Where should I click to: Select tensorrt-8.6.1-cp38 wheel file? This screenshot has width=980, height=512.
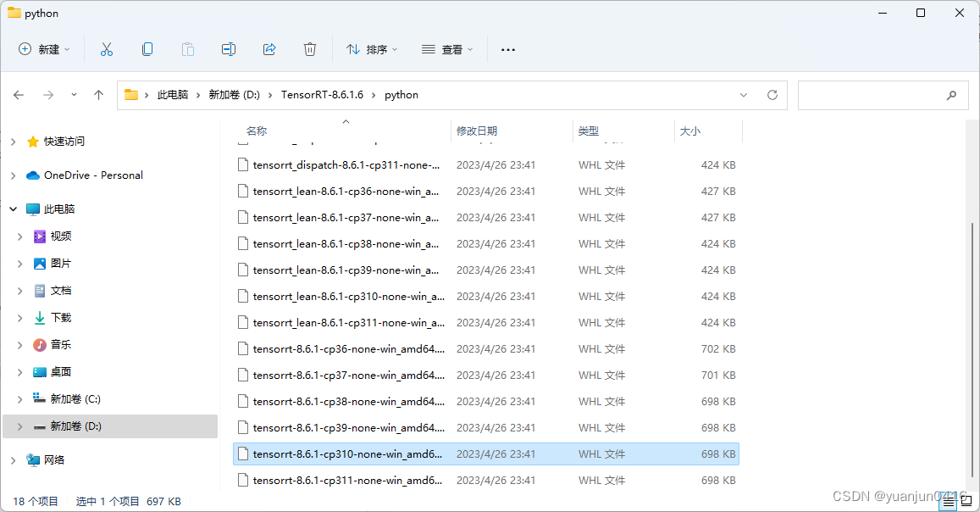coord(486,401)
